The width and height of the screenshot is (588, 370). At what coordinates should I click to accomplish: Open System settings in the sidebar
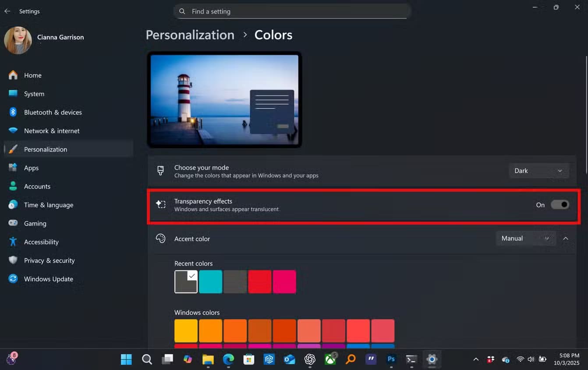(x=68, y=94)
